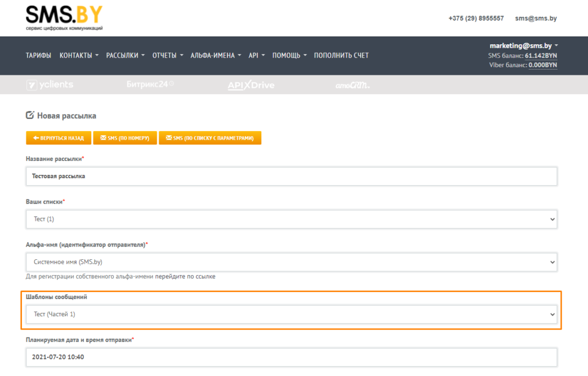
Task: Click the SMS.BY logo
Action: [64, 18]
